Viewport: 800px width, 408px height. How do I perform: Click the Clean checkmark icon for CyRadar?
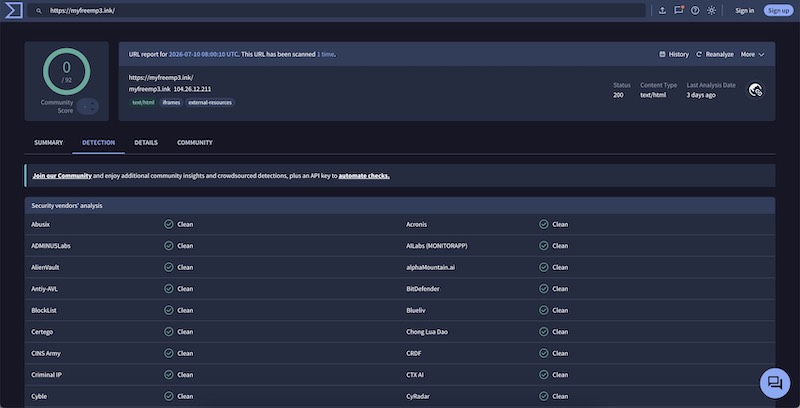(543, 396)
